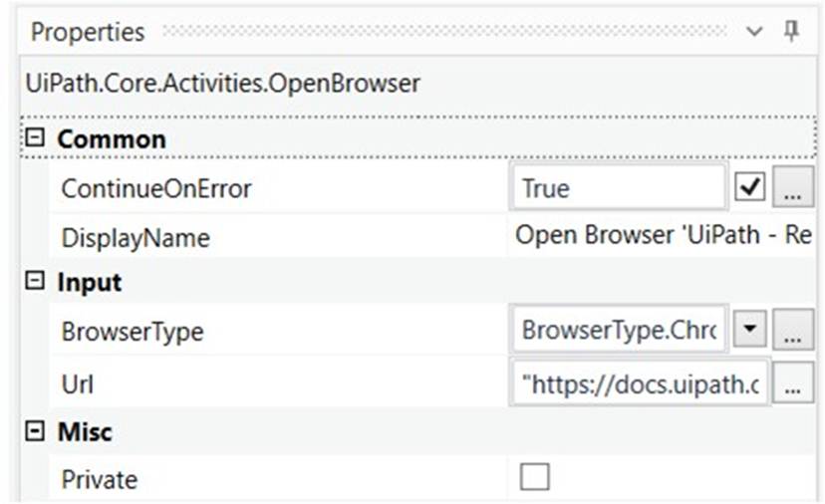Click the Common section header text
Viewport: 825px width, 504px height.
[111, 138]
